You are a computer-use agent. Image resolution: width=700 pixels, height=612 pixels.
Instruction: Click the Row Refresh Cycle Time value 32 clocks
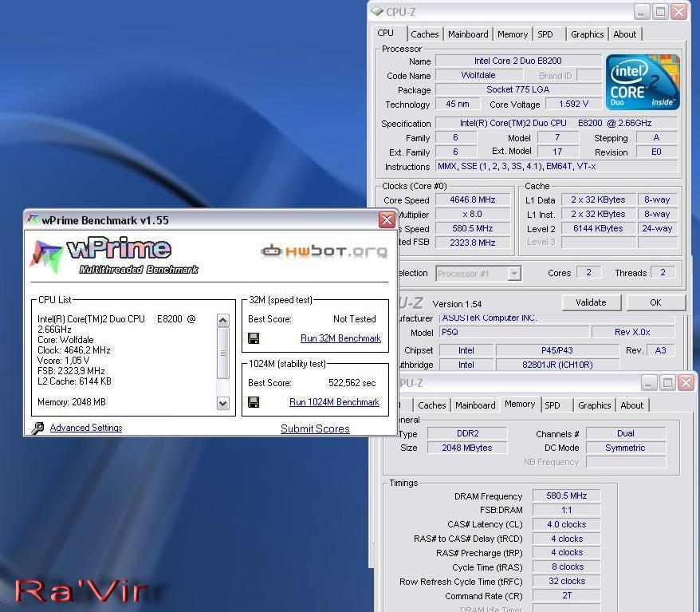point(567,581)
